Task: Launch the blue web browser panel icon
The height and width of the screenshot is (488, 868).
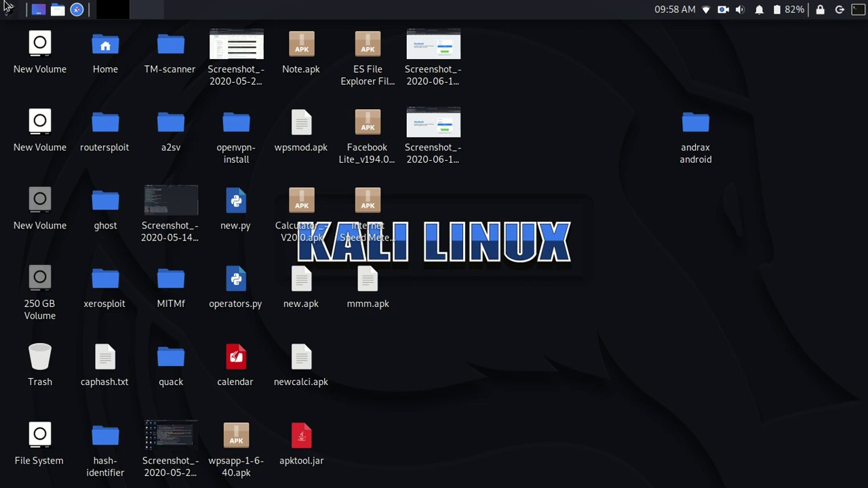Action: coord(77,9)
